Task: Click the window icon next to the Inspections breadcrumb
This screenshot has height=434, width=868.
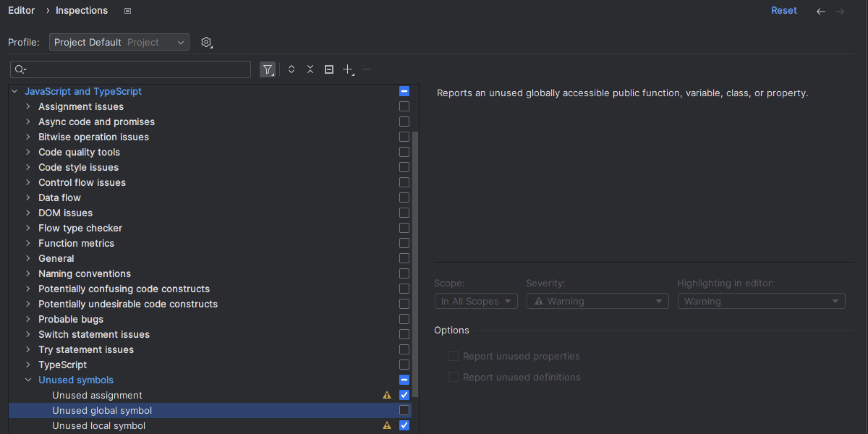Action: click(x=127, y=11)
